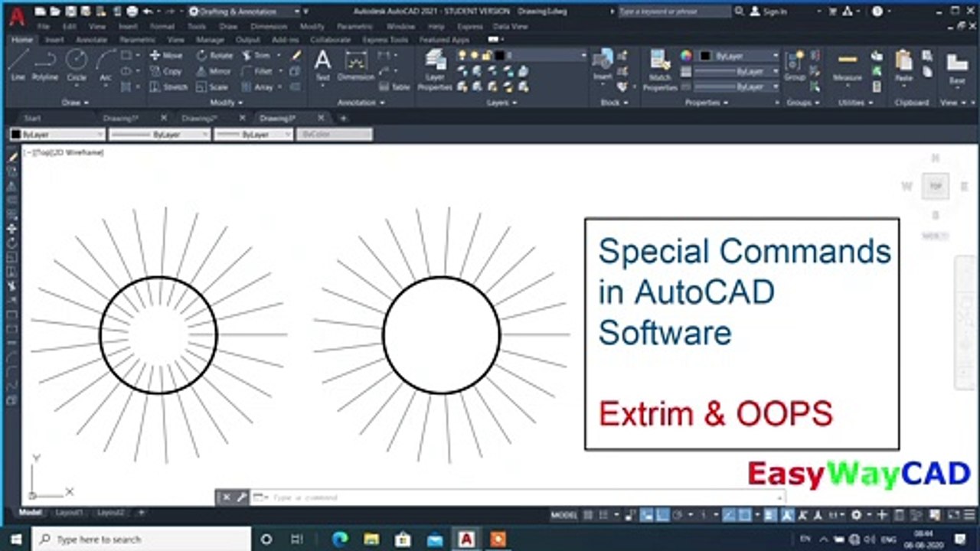Open Microsoft Edge from the taskbar
Image resolution: width=980 pixels, height=551 pixels.
[x=339, y=540]
